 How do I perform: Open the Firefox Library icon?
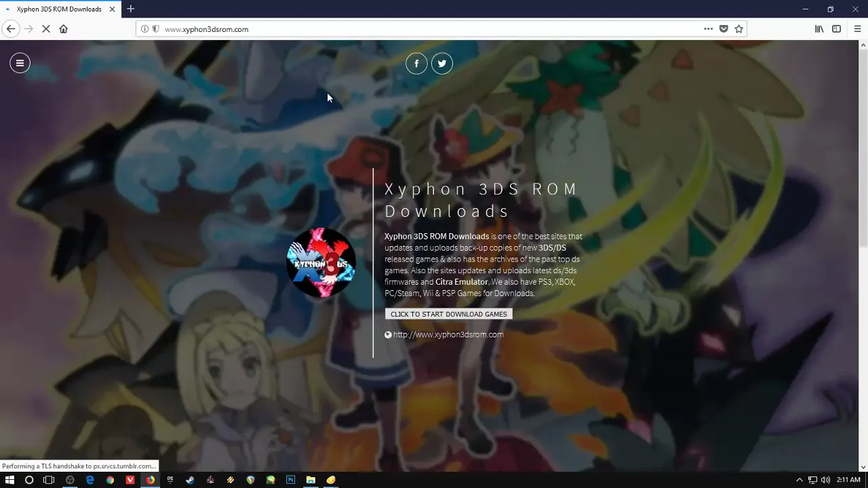(x=819, y=29)
